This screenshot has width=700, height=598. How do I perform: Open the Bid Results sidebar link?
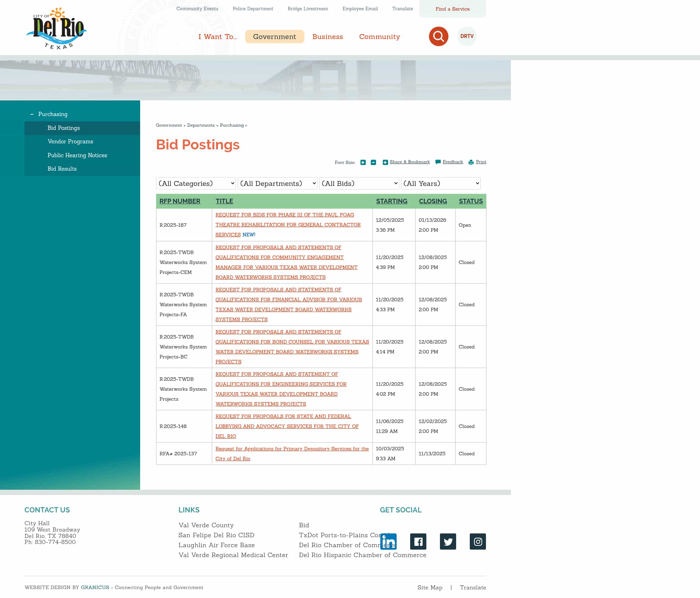point(62,169)
